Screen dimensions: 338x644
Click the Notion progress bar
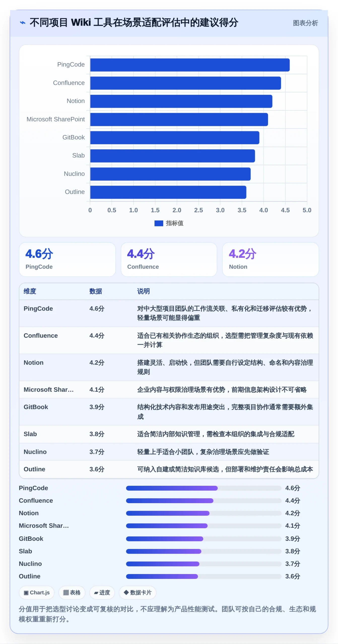pyautogui.click(x=204, y=513)
